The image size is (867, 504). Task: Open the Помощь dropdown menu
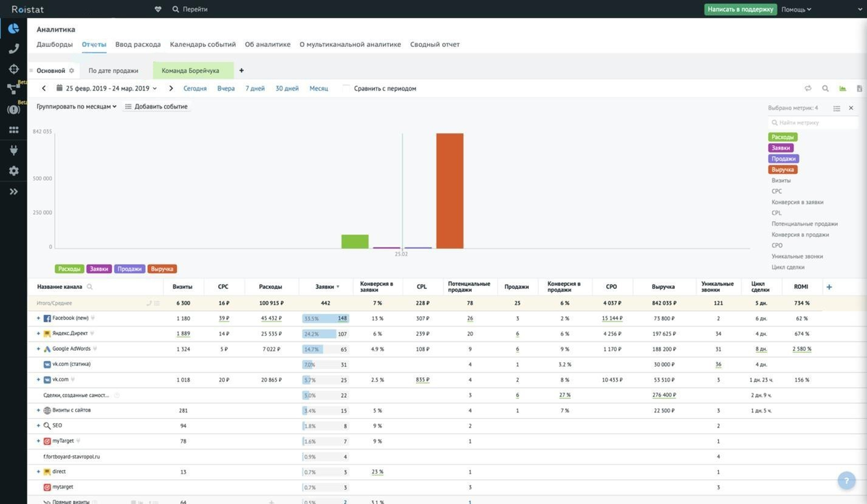pos(796,9)
